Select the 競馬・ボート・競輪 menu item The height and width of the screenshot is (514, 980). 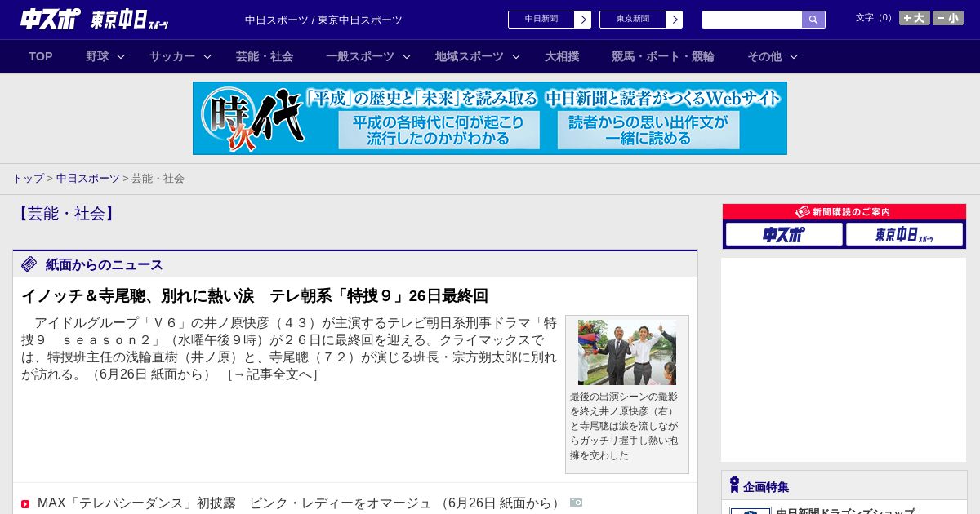(663, 56)
